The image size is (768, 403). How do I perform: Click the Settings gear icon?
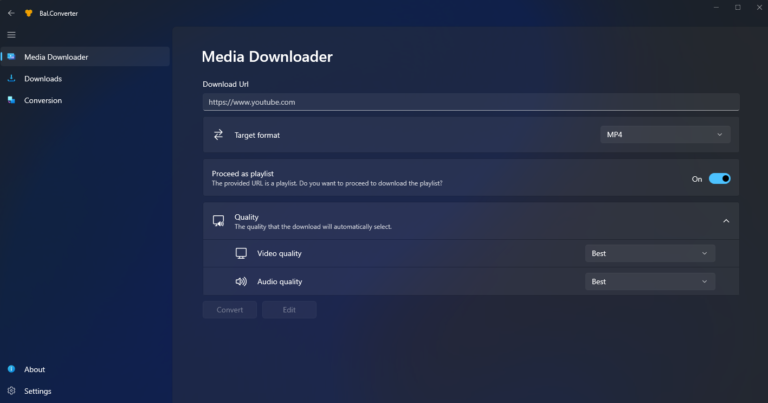point(11,391)
